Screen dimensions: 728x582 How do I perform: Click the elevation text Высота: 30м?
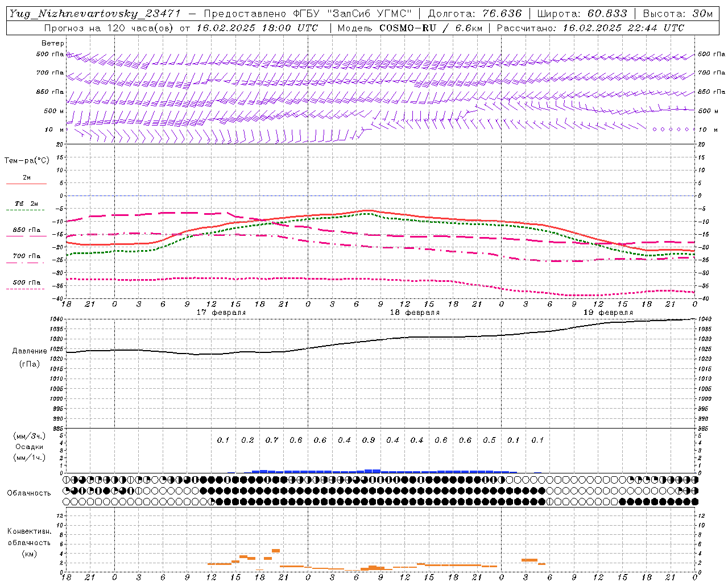click(x=677, y=14)
